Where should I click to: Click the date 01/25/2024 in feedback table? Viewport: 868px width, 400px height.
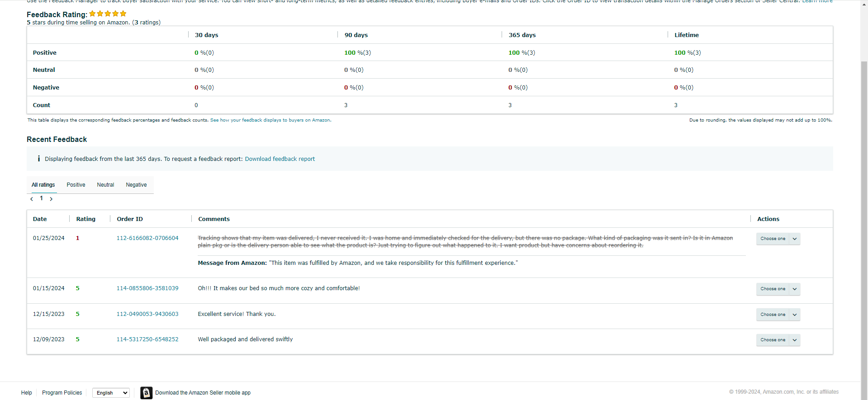pyautogui.click(x=49, y=238)
